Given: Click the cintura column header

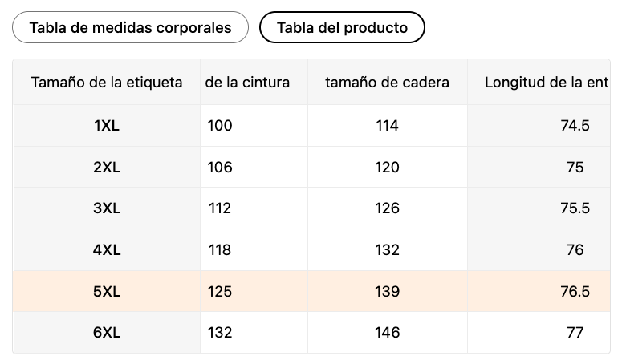Looking at the screenshot, I should (x=248, y=82).
